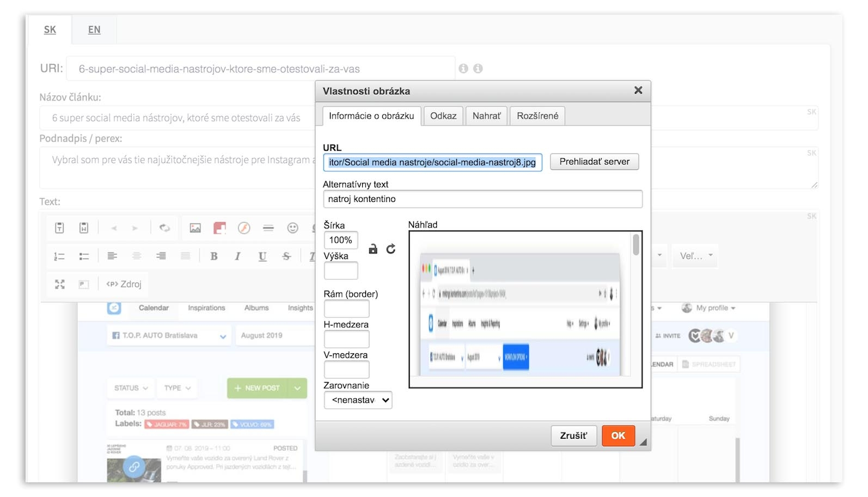Switch to the EN language tab

tap(94, 30)
